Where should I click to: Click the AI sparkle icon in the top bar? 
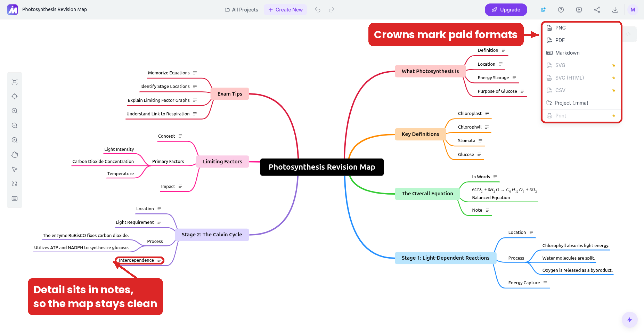(x=543, y=10)
